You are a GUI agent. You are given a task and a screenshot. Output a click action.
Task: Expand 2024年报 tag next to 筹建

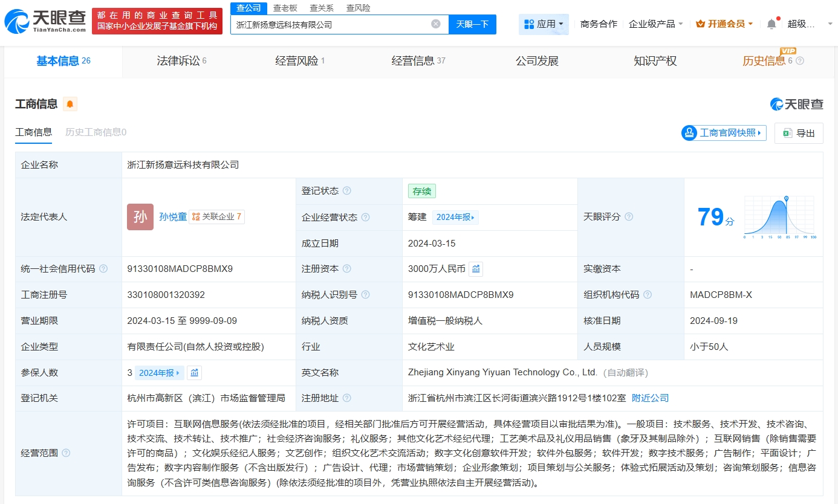[x=455, y=217]
